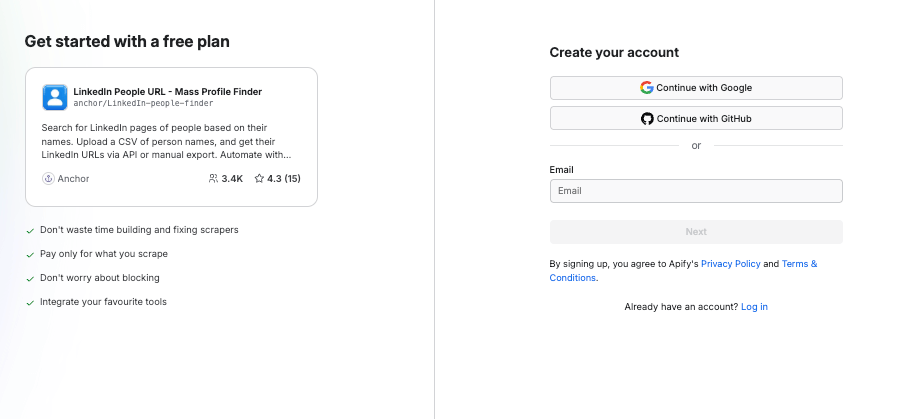Click 'Integrate your favourite tools' text
Image resolution: width=899 pixels, height=419 pixels.
[x=103, y=302]
